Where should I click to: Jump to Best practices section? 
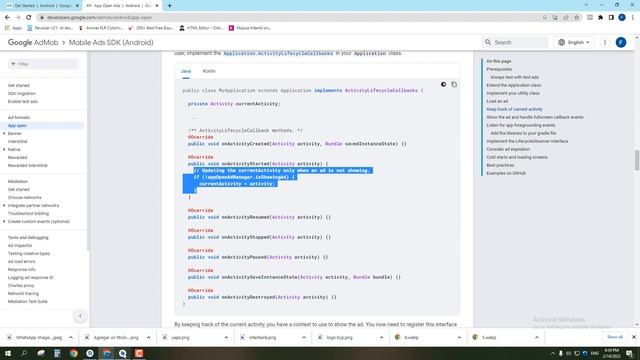[x=500, y=165]
